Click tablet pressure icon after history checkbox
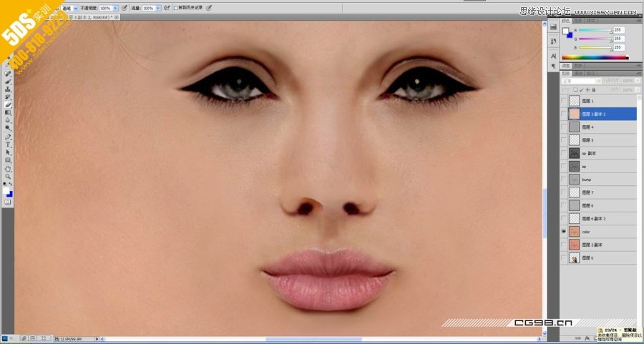 coord(209,8)
